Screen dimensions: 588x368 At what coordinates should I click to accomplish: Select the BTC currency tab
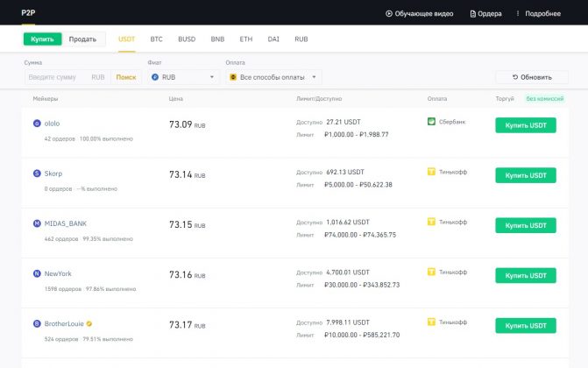(x=156, y=39)
